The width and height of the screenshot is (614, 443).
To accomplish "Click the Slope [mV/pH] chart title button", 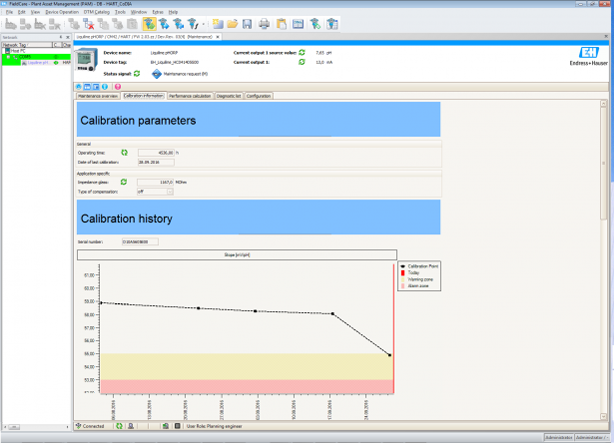I will (237, 255).
